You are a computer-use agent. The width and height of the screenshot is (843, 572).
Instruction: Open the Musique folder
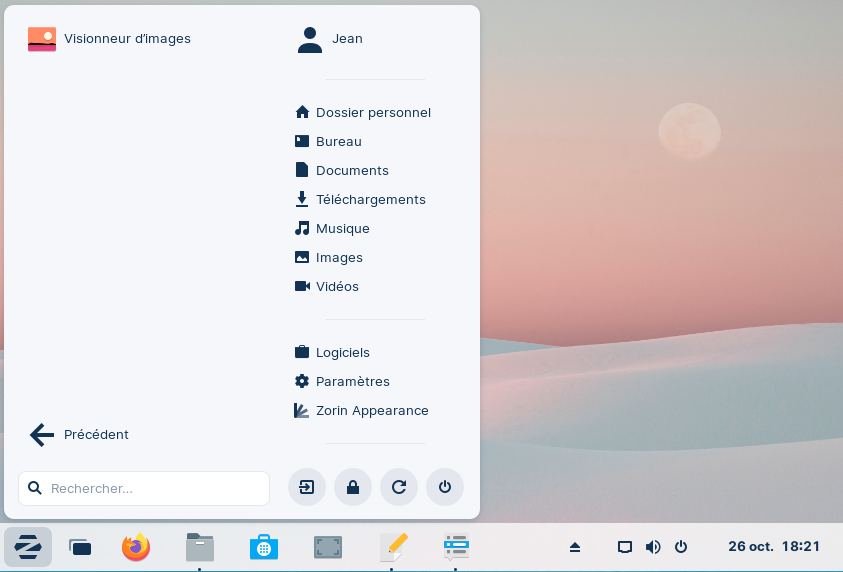(x=333, y=228)
